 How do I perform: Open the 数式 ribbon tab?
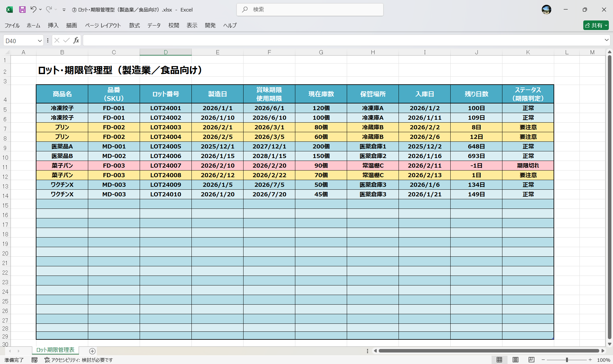click(134, 26)
